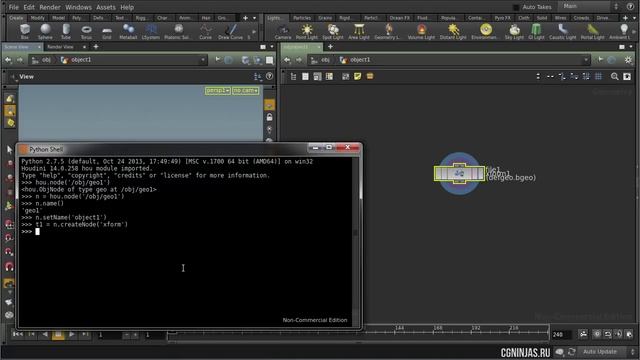Screen dimensions: 640x360
Task: Open the no cam camera menu
Action: tap(246, 90)
